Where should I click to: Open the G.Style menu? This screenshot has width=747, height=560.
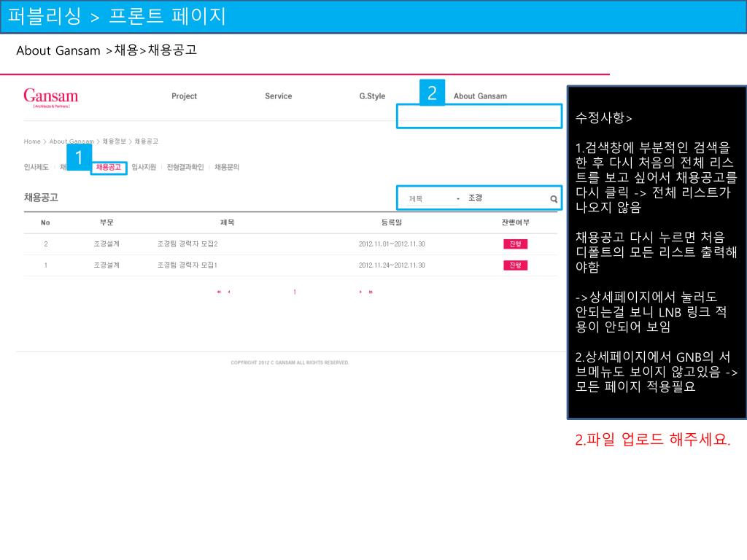(372, 96)
